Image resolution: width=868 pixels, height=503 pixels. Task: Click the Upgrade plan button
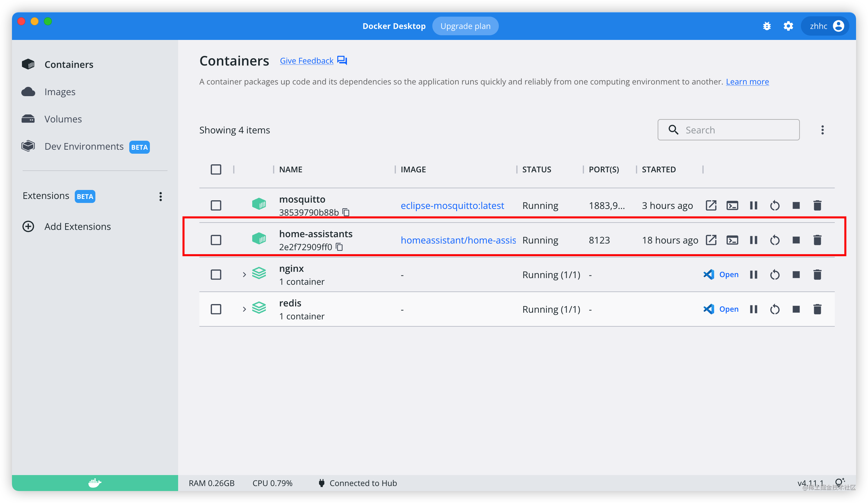tap(465, 26)
